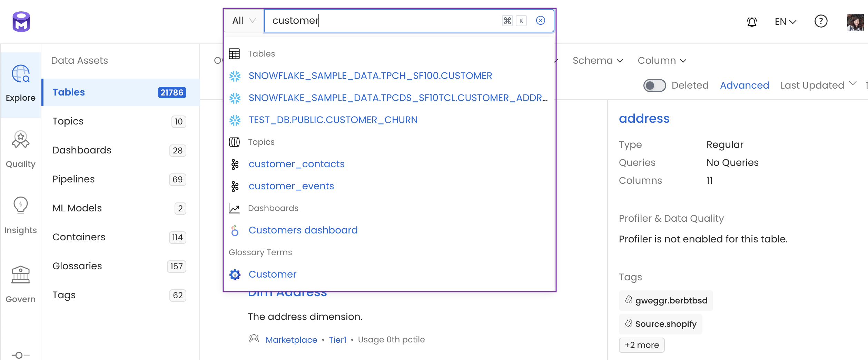Click the gweggr.berbtbsd tag
This screenshot has height=360, width=868.
[x=666, y=300]
